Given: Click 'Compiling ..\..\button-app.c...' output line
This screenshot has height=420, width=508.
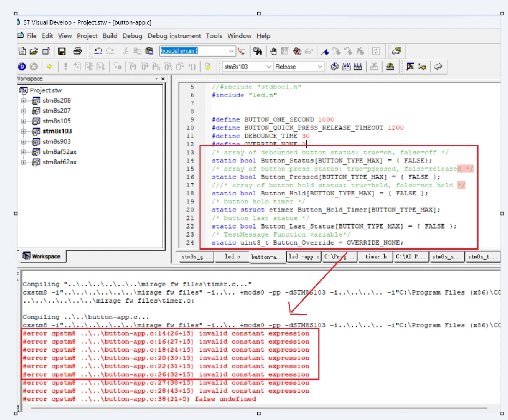Looking at the screenshot, I should pyautogui.click(x=86, y=317).
